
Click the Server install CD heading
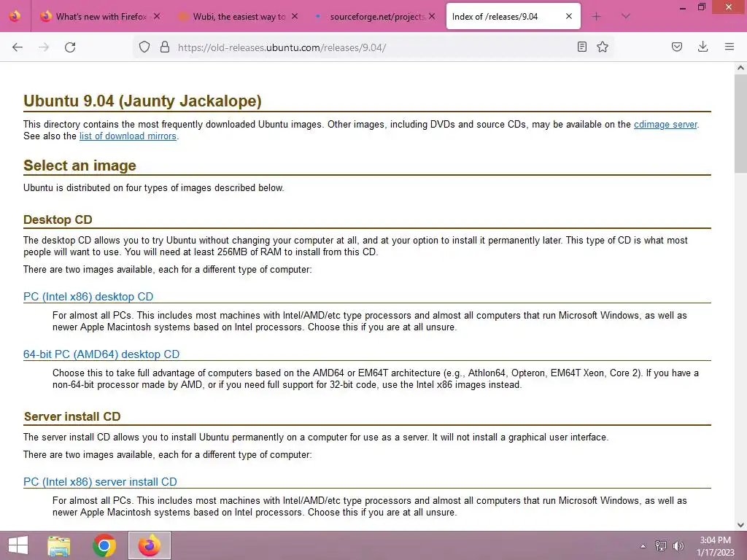pos(72,416)
